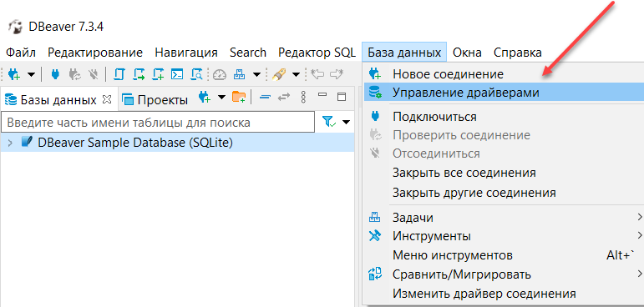Open the Навигация menu
Screen dimensions: 644x307
pos(186,53)
